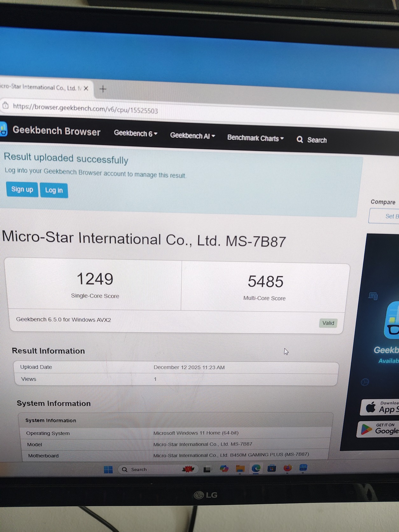Close the Micro-Star International browser tab
Screen dimensions: 399x532
86,88
